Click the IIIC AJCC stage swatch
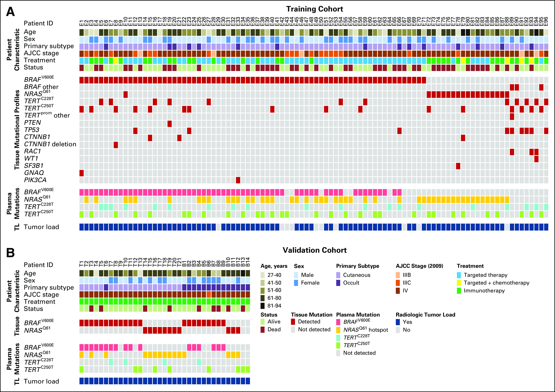 coord(398,283)
